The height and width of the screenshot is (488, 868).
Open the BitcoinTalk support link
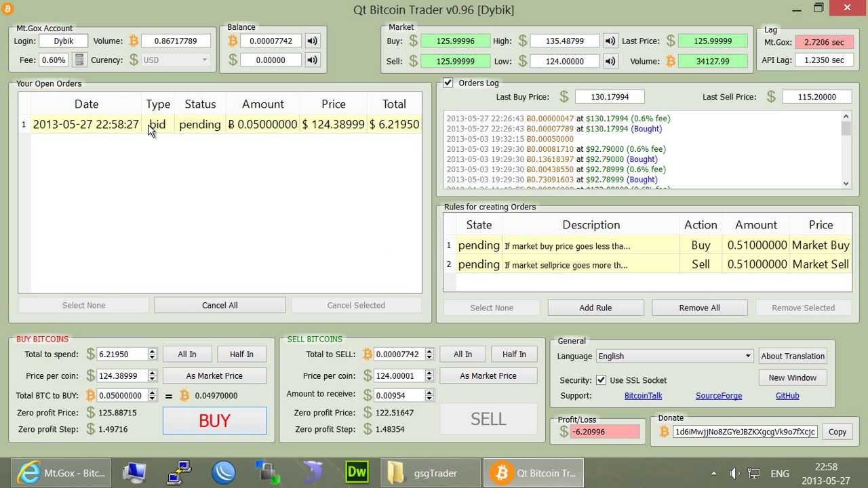tap(643, 395)
